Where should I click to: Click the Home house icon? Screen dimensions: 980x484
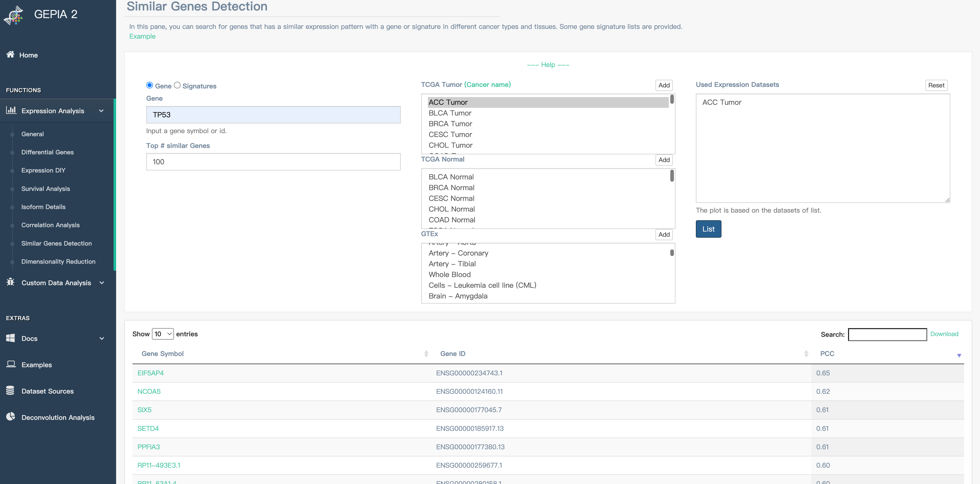click(x=10, y=54)
